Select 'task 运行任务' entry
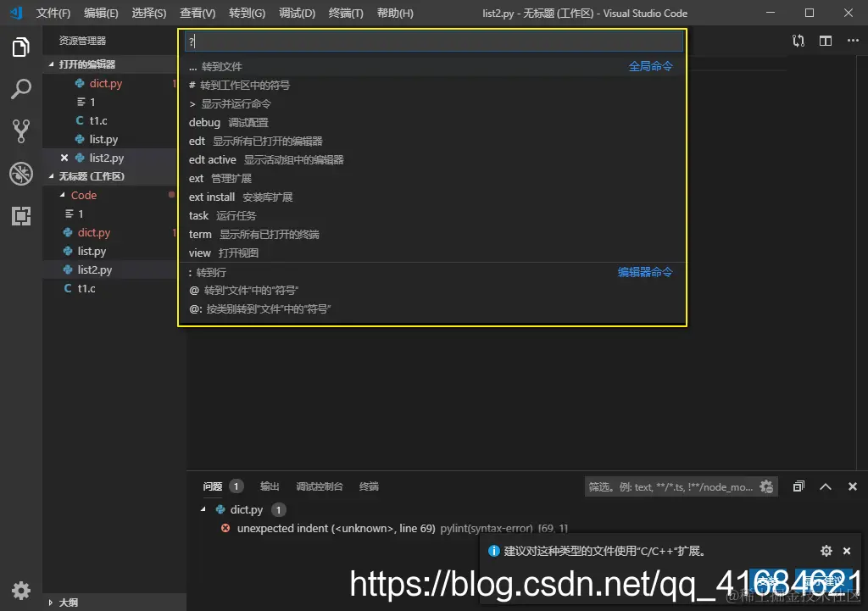This screenshot has height=611, width=868. coord(431,216)
